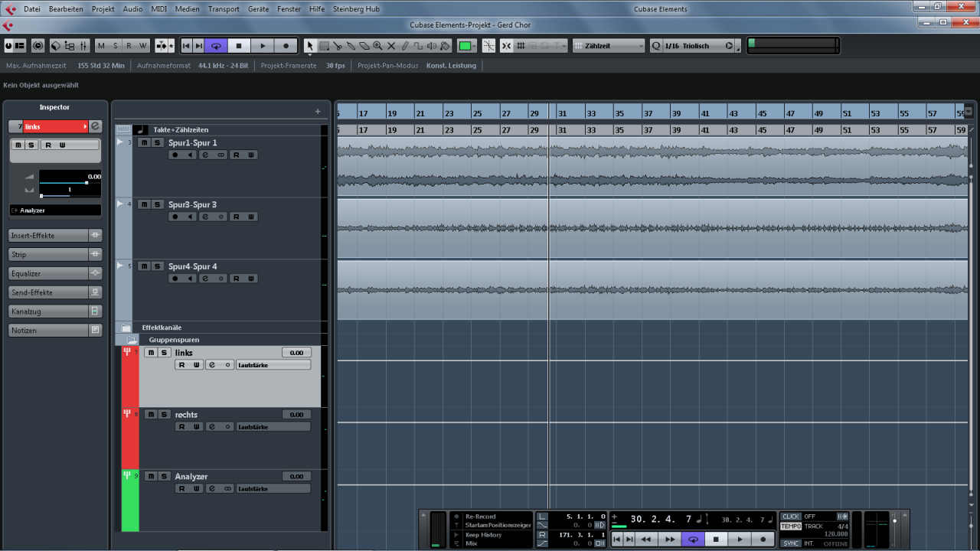Viewport: 980px width, 551px height.
Task: Select the Analyzer group track name
Action: click(191, 476)
